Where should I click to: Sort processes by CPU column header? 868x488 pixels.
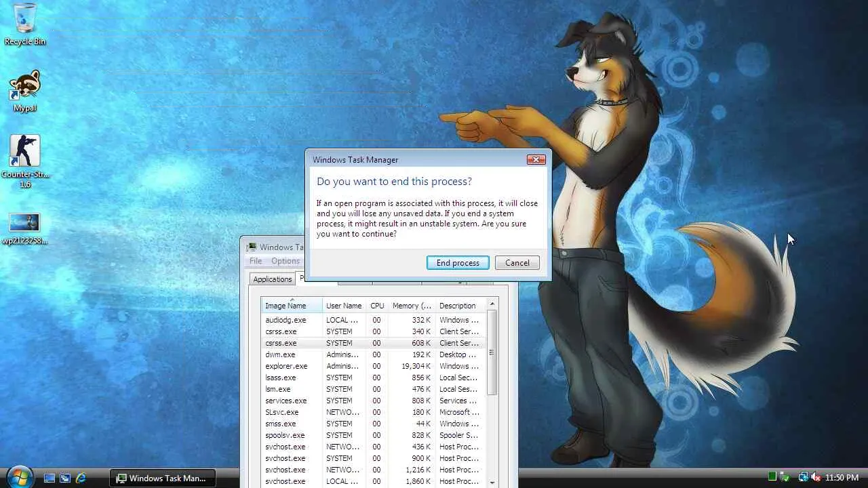coord(377,306)
